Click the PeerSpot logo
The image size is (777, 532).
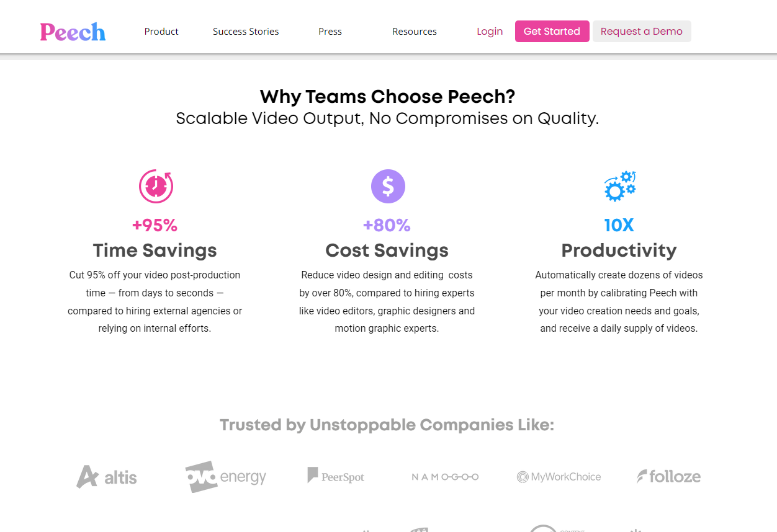[x=336, y=476]
